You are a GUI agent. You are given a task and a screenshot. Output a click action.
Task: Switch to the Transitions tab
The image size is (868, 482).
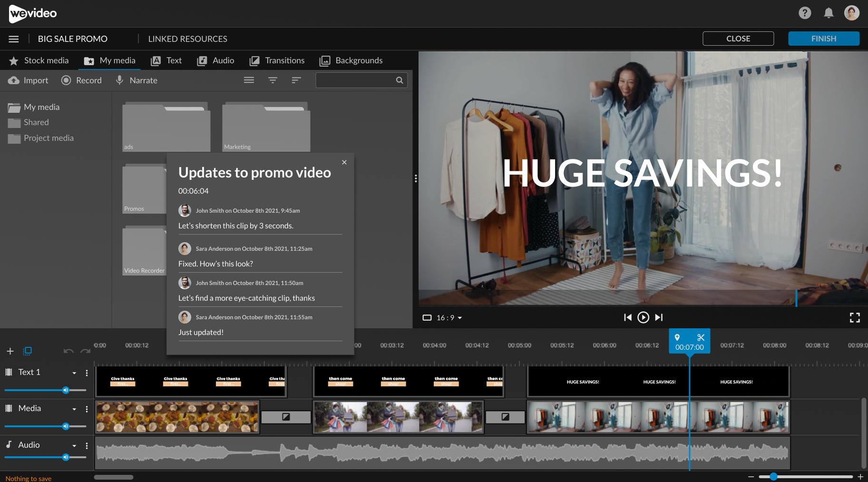coord(277,60)
